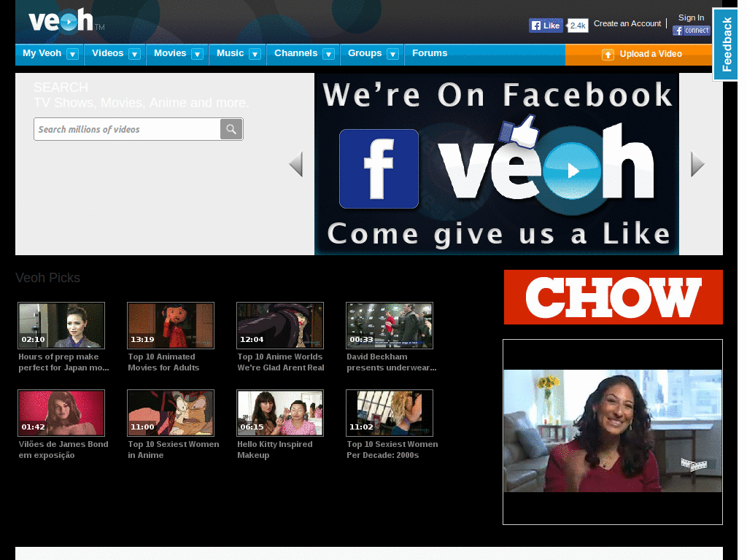Click the 2.4k like count
Image resolution: width=747 pixels, height=560 pixels.
[x=578, y=26]
